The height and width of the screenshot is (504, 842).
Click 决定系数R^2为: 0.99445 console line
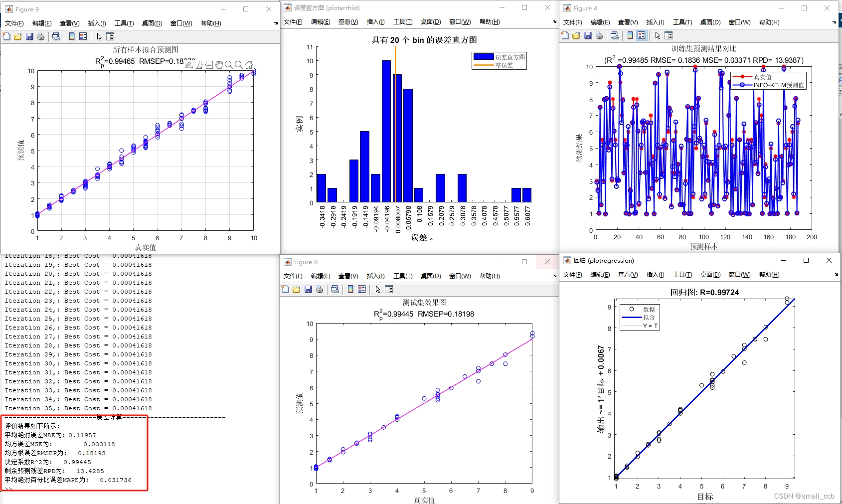click(x=48, y=462)
